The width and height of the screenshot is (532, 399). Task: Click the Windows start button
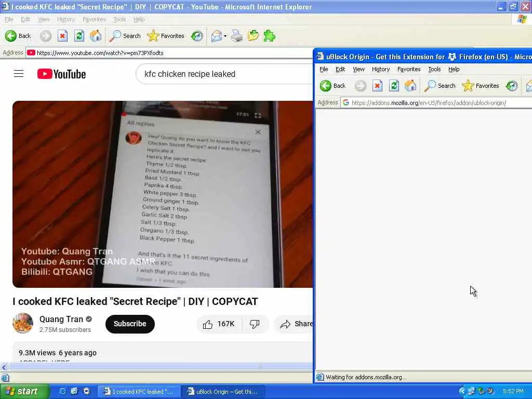(24, 392)
